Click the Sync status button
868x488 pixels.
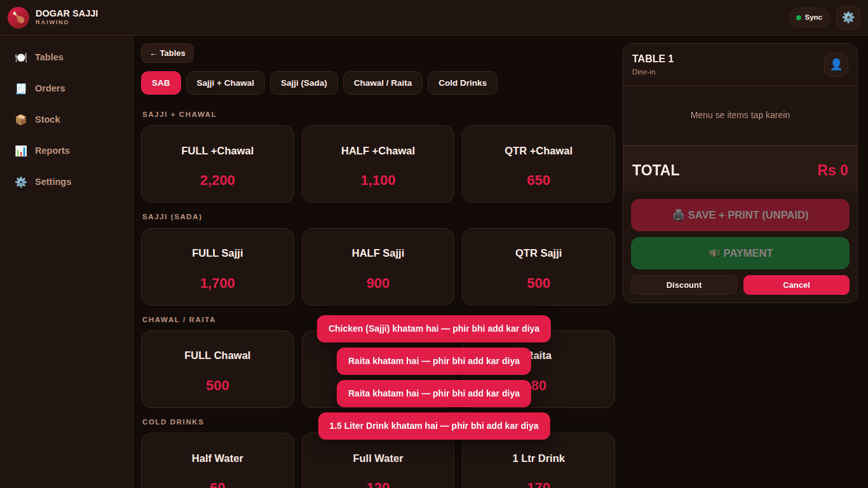pos(809,17)
